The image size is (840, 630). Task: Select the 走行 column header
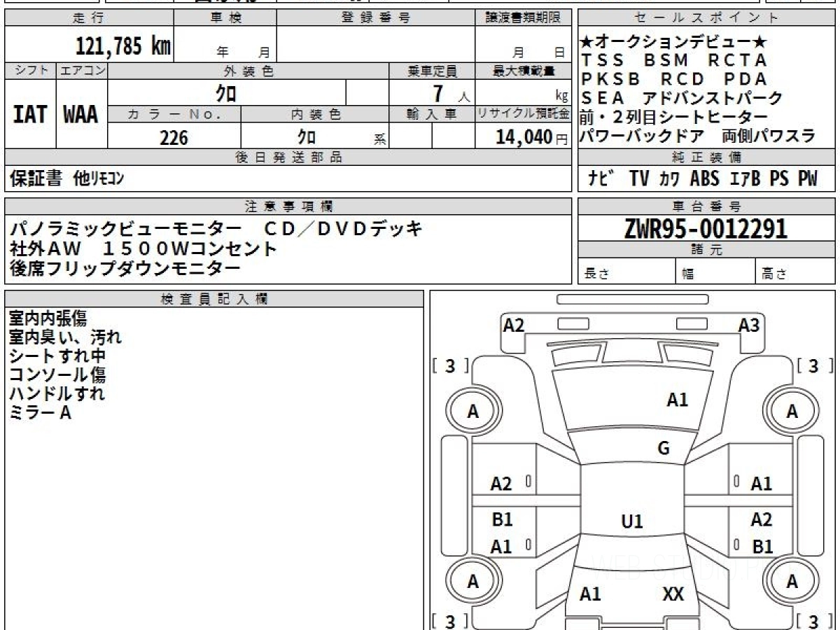[89, 18]
